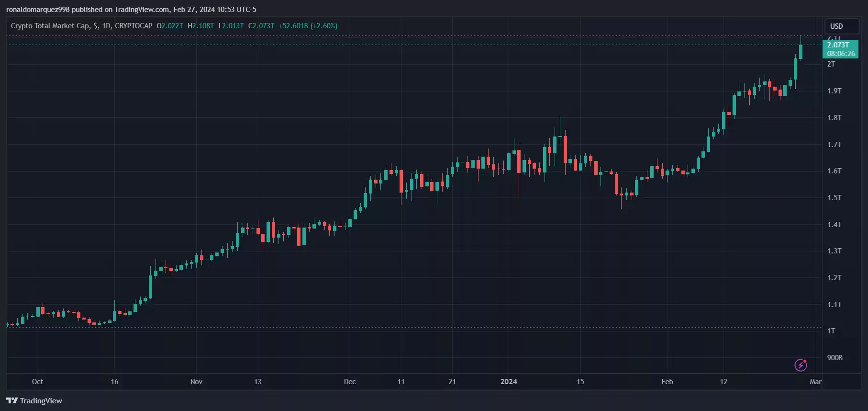This screenshot has height=411, width=868.
Task: Select the Mar marker on time axis
Action: [815, 382]
